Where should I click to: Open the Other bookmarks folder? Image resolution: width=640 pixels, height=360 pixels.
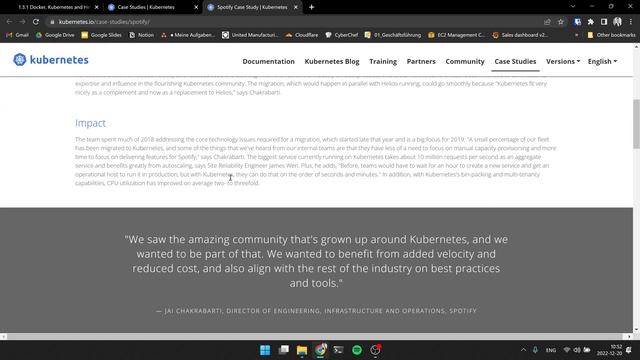tap(611, 35)
